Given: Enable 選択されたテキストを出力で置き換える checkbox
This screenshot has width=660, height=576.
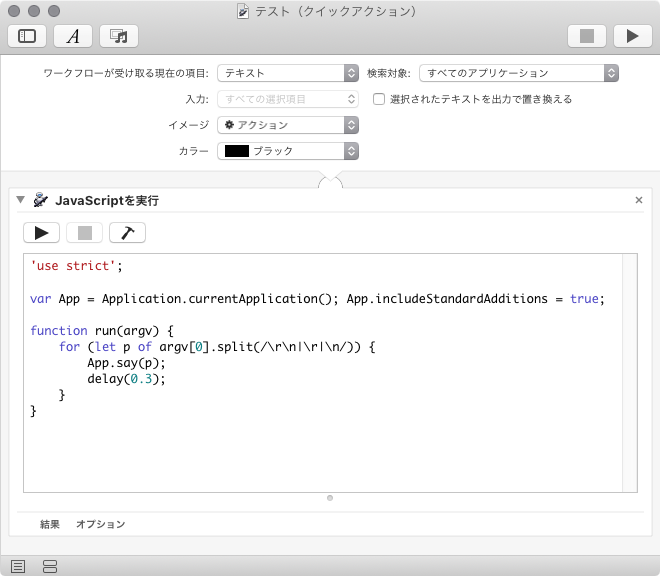Looking at the screenshot, I should pos(379,99).
